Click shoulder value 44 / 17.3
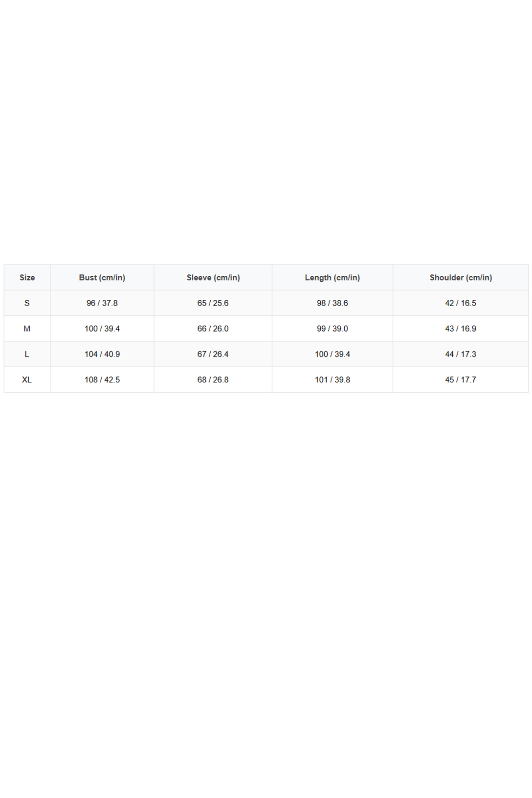Image resolution: width=532 pixels, height=798 pixels. pyautogui.click(x=461, y=354)
